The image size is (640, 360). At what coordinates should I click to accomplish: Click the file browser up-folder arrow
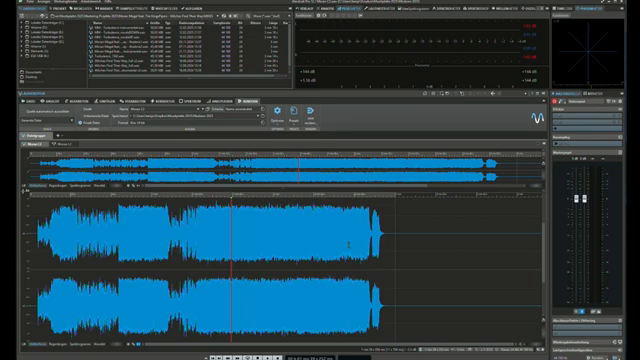tap(42, 16)
